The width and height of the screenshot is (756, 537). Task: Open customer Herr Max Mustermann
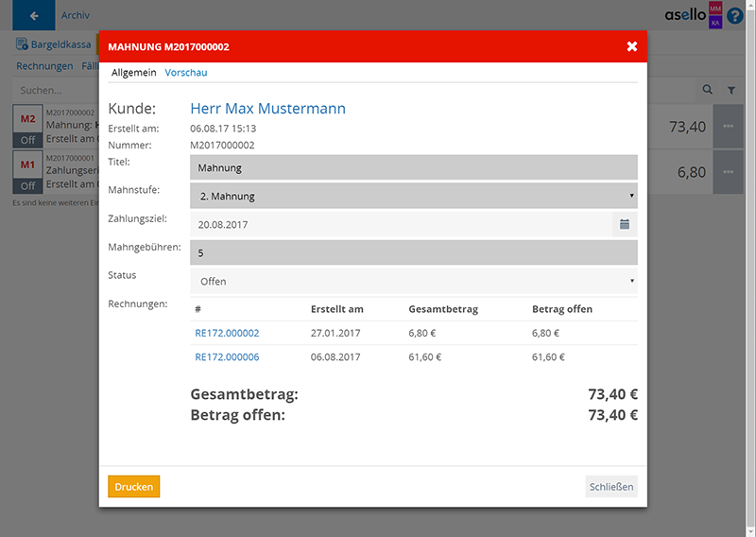pos(267,109)
